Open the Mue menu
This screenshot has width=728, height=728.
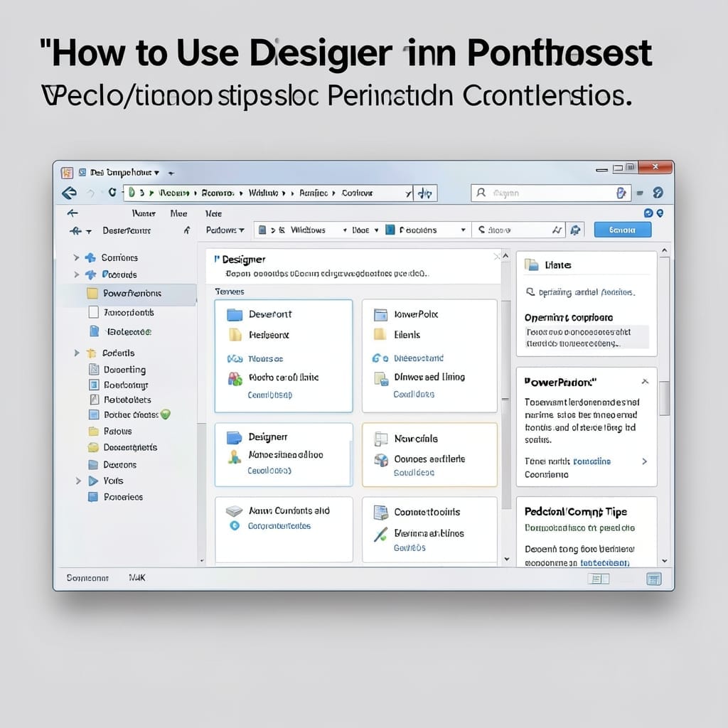[178, 213]
